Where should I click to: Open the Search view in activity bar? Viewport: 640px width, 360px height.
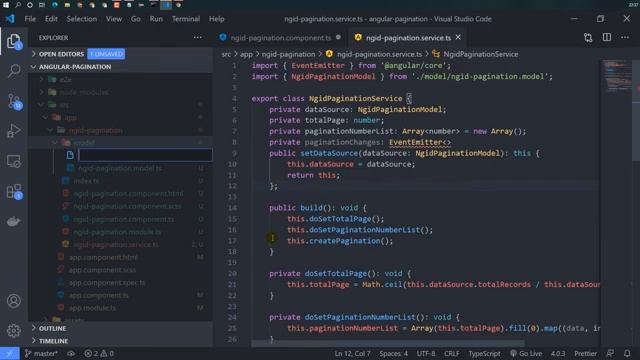coord(13,71)
